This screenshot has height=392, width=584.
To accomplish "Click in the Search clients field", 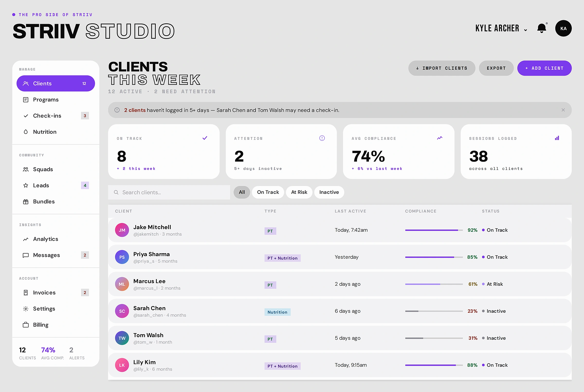I will tap(169, 192).
